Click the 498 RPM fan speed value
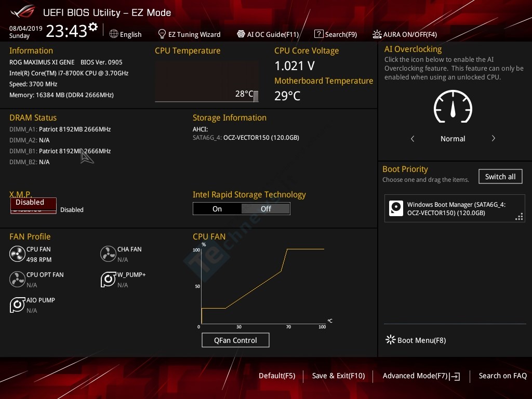This screenshot has height=399, width=532. tap(39, 260)
